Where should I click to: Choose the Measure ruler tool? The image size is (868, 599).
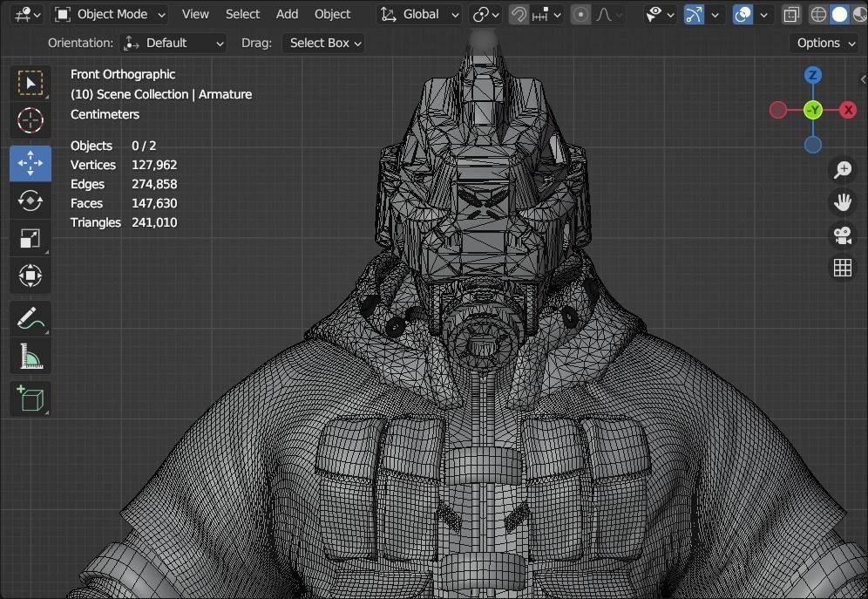point(31,356)
